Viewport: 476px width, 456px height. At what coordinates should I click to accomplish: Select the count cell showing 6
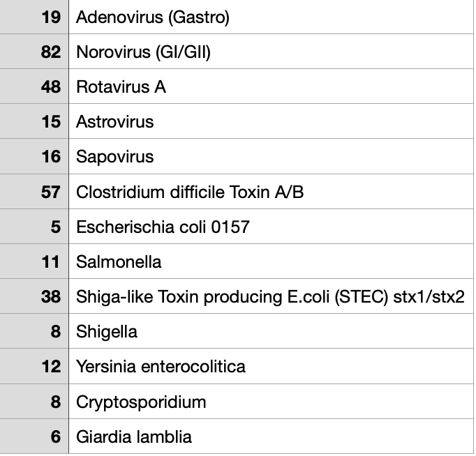[34, 436]
